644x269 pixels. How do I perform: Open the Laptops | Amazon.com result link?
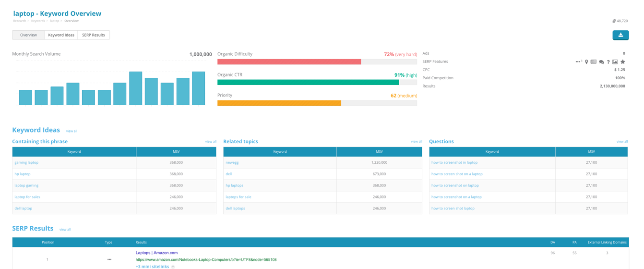[156, 253]
